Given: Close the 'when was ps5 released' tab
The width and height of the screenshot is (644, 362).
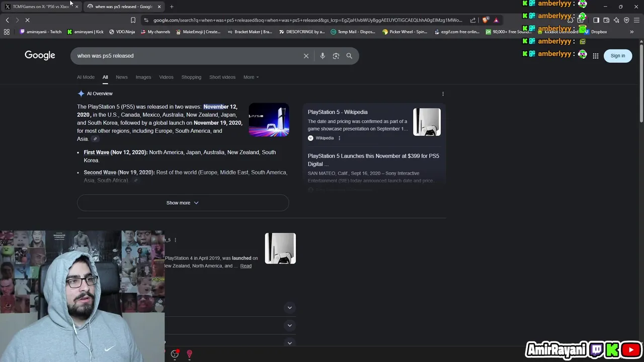Looking at the screenshot, I should coord(159,7).
